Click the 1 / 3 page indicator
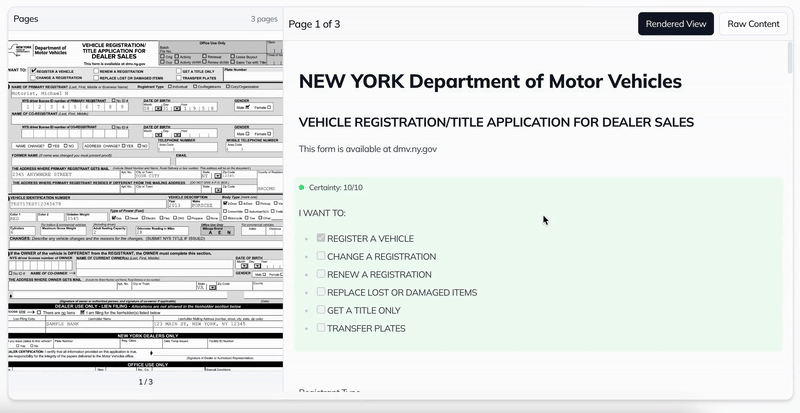Screen dimensions: 800x413 [x=146, y=382]
